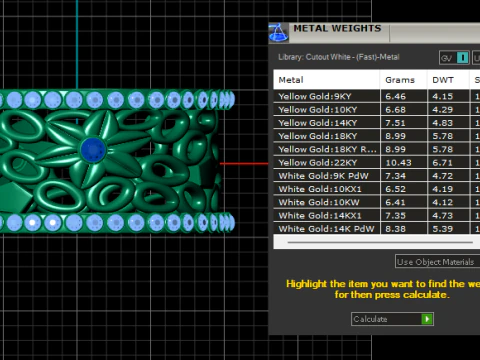Screen dimensions: 480x360
Task: Click the 4.73 DWT value
Action: (x=443, y=215)
